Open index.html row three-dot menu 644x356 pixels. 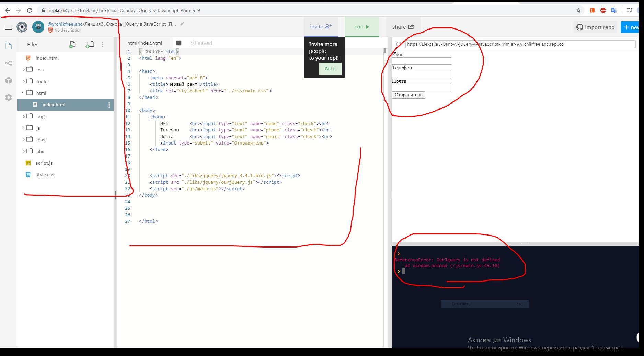click(109, 105)
